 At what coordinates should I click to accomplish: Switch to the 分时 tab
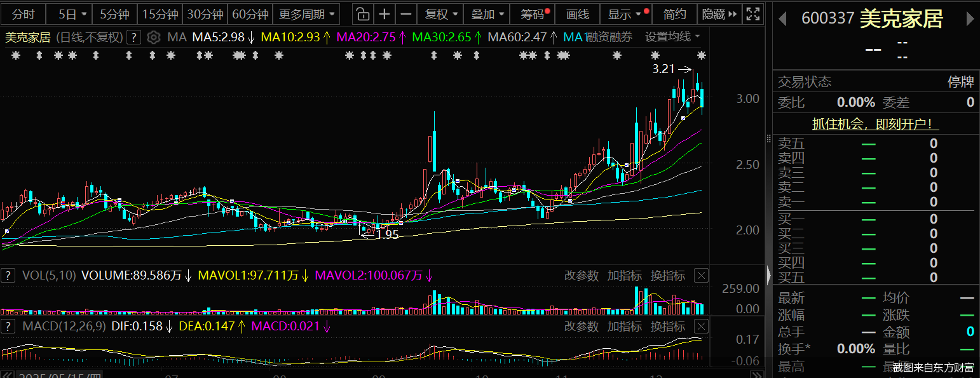coord(24,14)
